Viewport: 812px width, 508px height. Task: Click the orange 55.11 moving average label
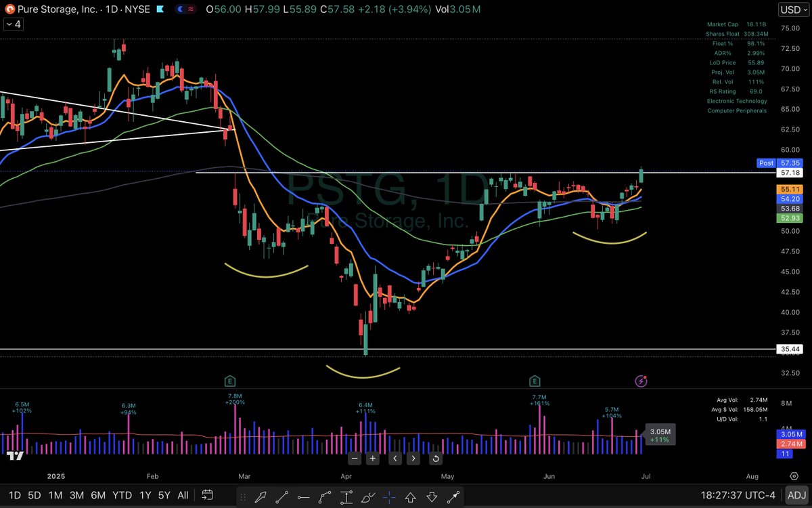tap(790, 190)
